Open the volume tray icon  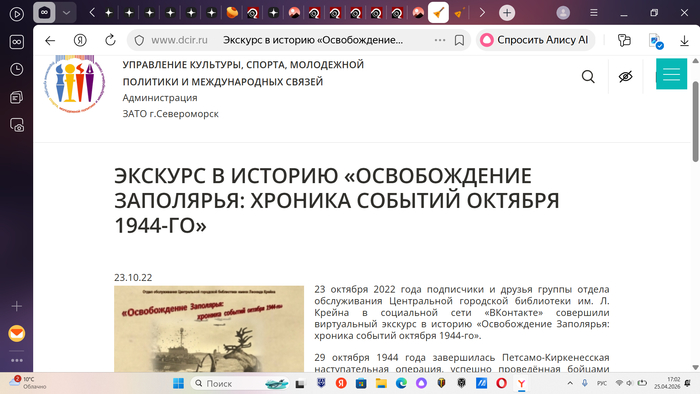coord(629,383)
